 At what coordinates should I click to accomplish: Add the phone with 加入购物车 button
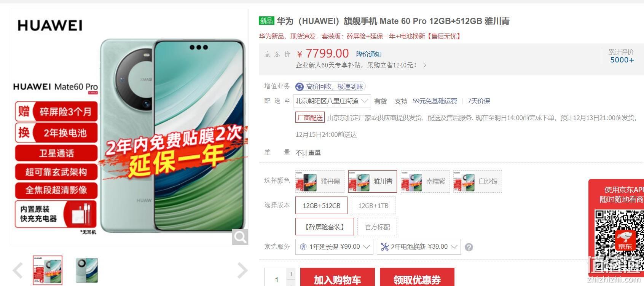click(x=337, y=277)
